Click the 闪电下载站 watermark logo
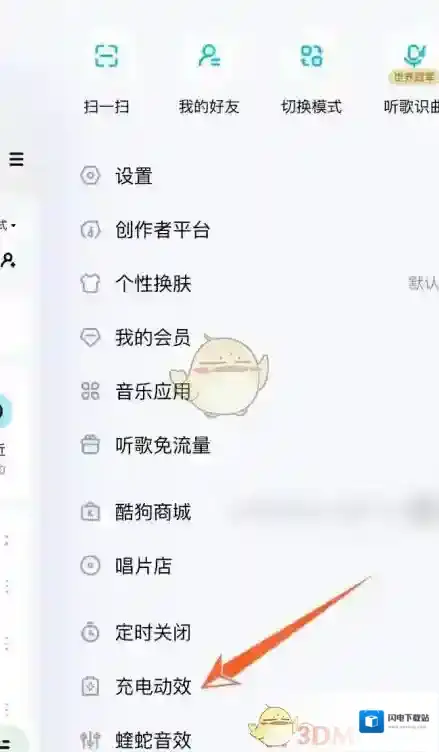The height and width of the screenshot is (752, 439). (394, 720)
